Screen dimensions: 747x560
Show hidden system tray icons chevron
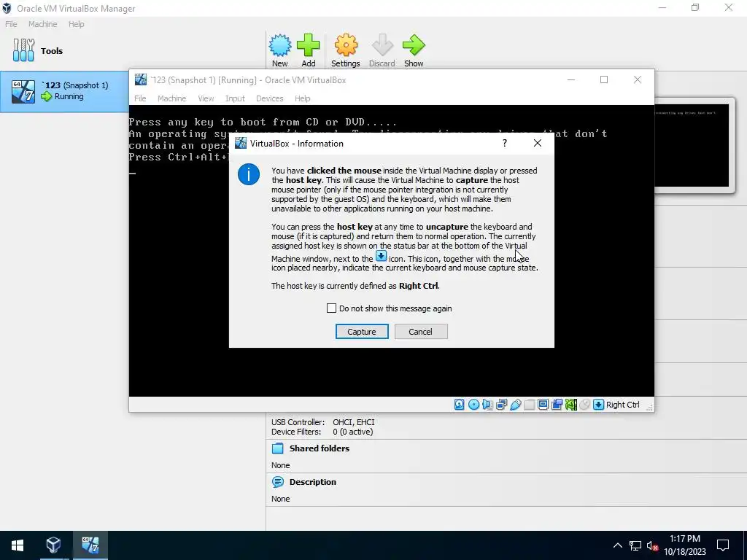617,545
